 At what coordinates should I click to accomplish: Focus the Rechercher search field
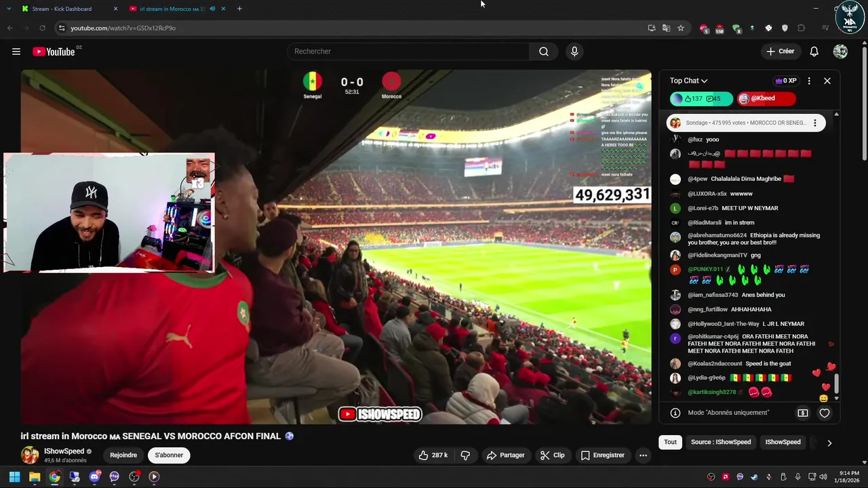point(409,52)
